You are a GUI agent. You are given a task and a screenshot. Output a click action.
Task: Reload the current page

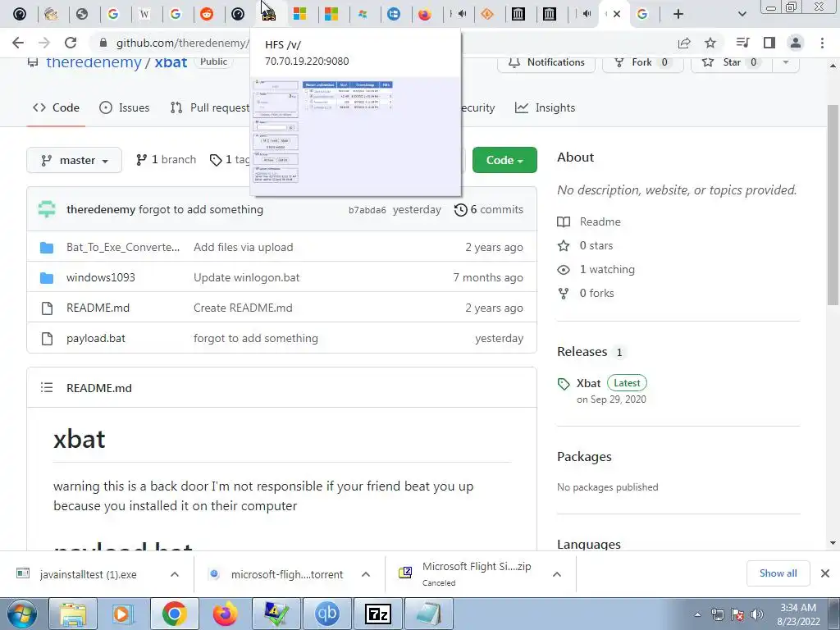pos(71,43)
